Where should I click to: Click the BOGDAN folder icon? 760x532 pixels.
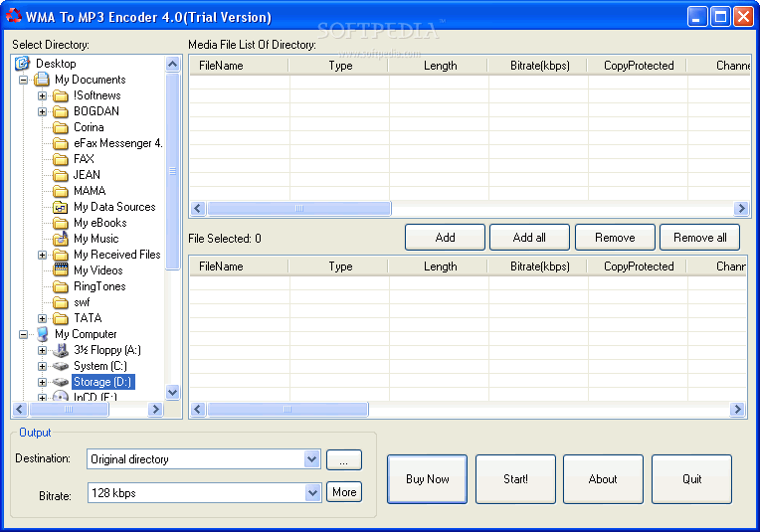coord(61,111)
